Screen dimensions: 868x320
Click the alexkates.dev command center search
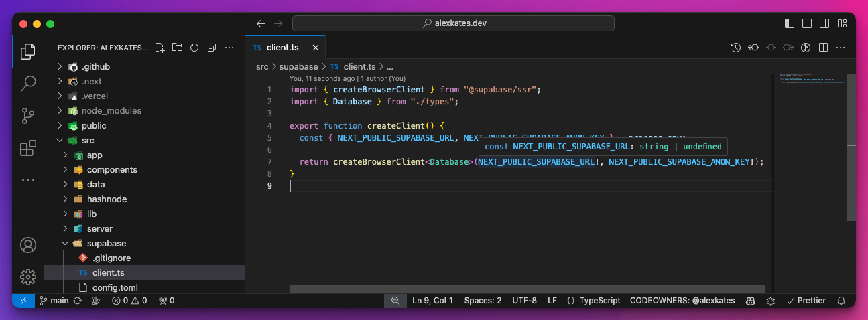tap(453, 23)
